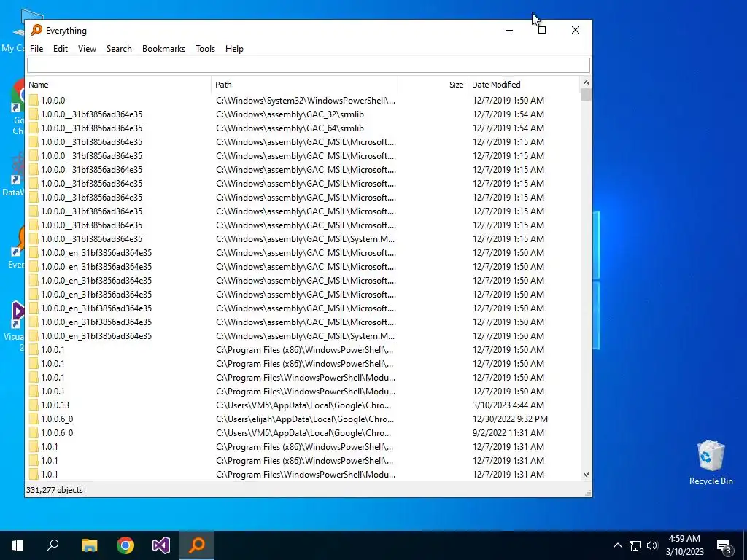Show hidden system tray icons
The height and width of the screenshot is (560, 747).
[x=617, y=545]
